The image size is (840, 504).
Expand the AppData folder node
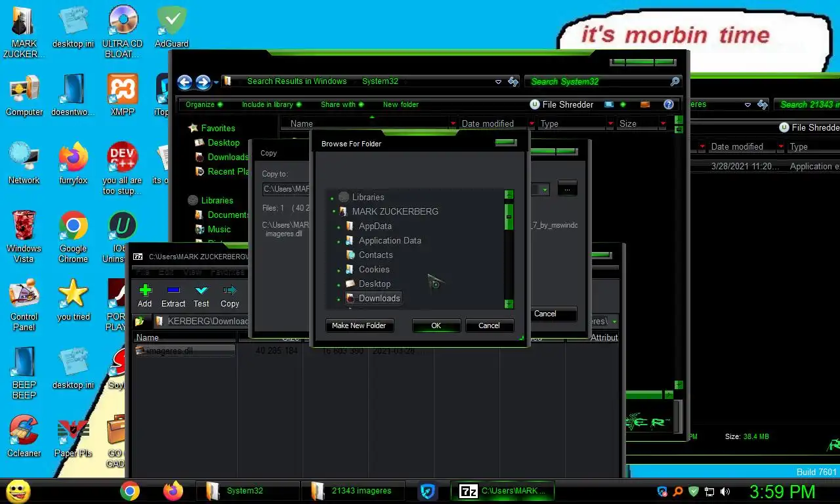339,226
